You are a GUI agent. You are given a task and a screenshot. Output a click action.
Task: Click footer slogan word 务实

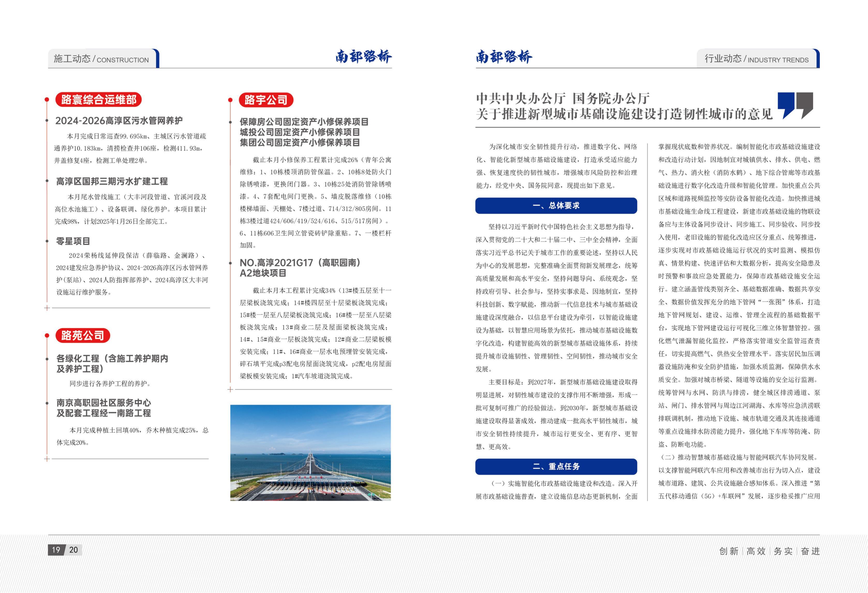coord(783,551)
